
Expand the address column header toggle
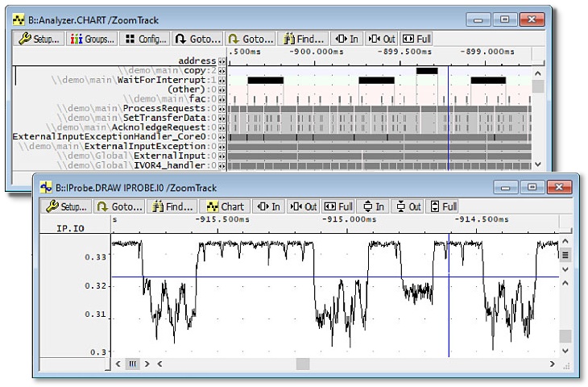pyautogui.click(x=222, y=61)
